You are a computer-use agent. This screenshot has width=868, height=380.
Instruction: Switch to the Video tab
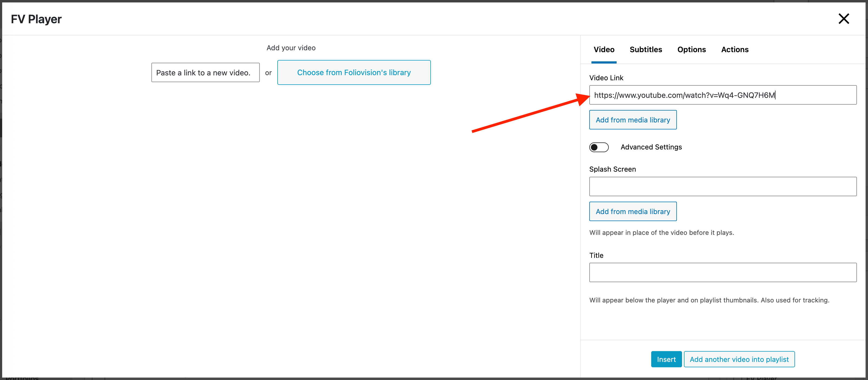tap(604, 49)
